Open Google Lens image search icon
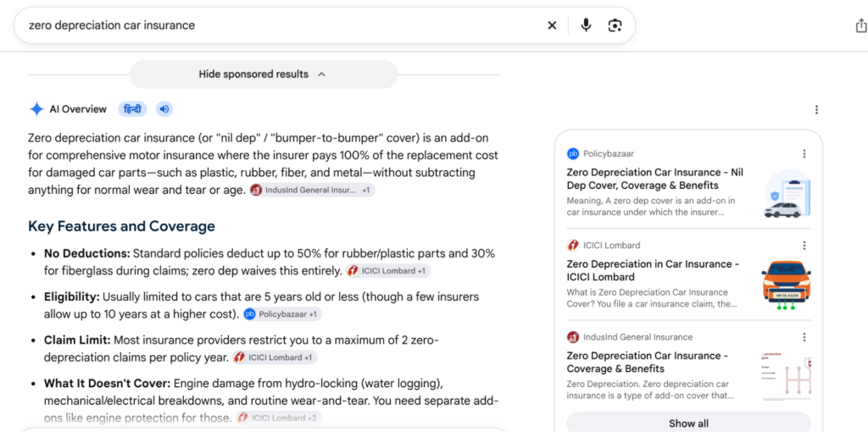Image resolution: width=868 pixels, height=432 pixels. click(x=615, y=25)
